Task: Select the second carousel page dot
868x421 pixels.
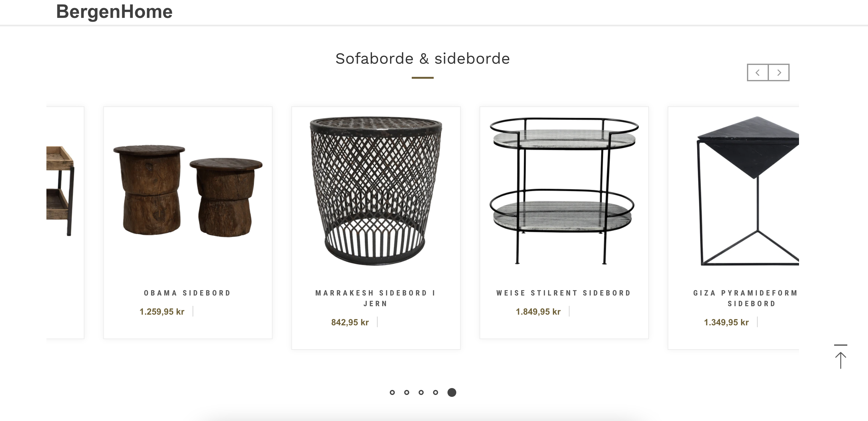Action: point(407,392)
